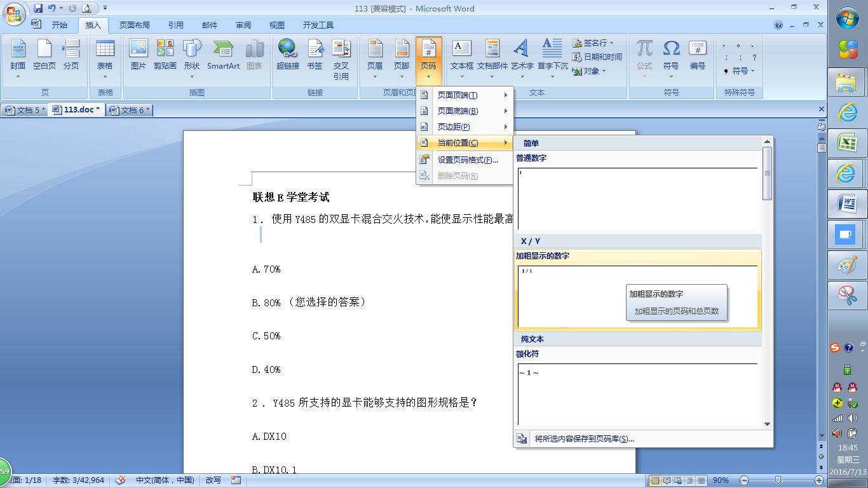Save the document from quick access toolbar
This screenshot has height=488, width=868.
38,8
